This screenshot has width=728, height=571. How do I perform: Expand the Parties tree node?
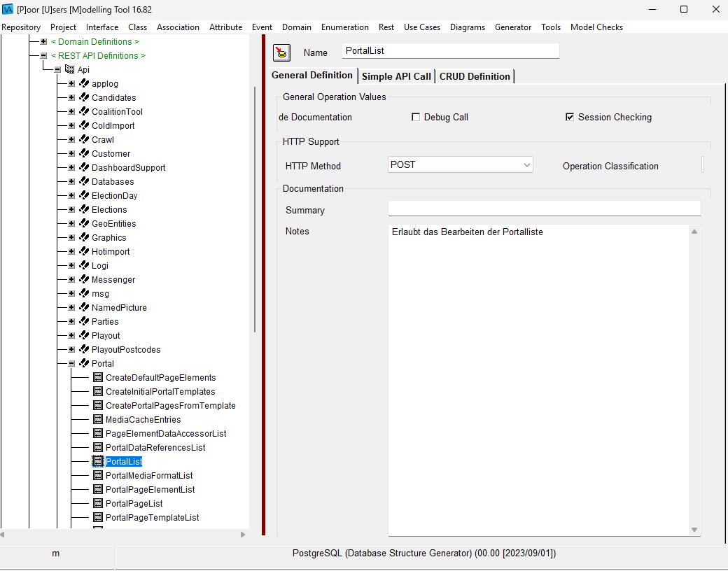[71, 321]
